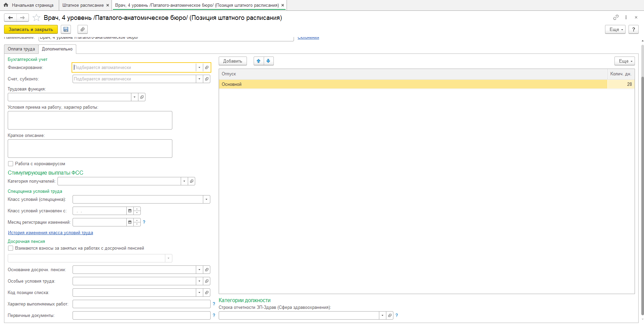The height and width of the screenshot is (326, 644).
Task: Open История изменения класса условий труда link
Action: 51,233
